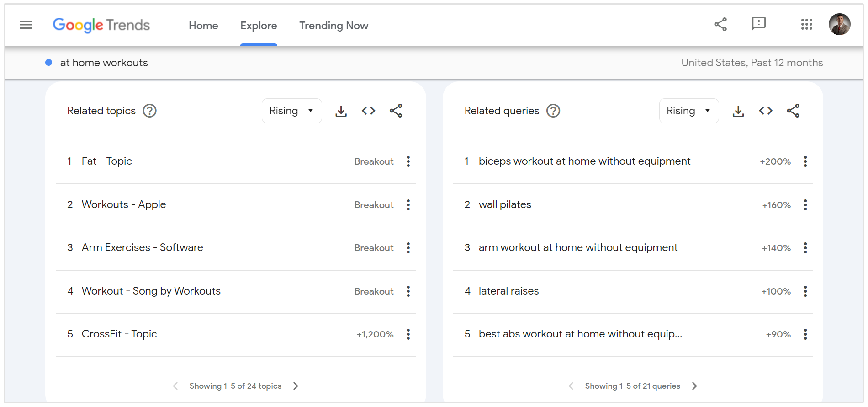Download Related topics data as CSV

pos(341,111)
